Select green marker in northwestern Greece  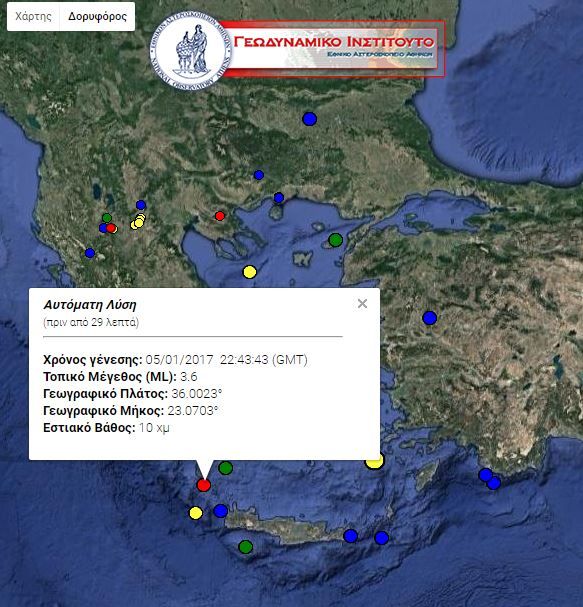tap(107, 218)
